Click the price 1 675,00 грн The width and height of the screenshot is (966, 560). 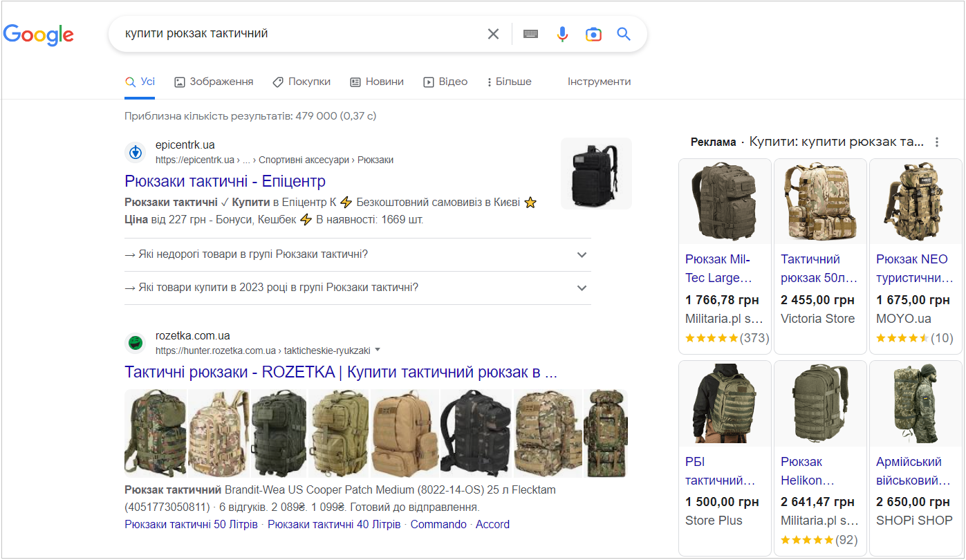[x=913, y=300]
